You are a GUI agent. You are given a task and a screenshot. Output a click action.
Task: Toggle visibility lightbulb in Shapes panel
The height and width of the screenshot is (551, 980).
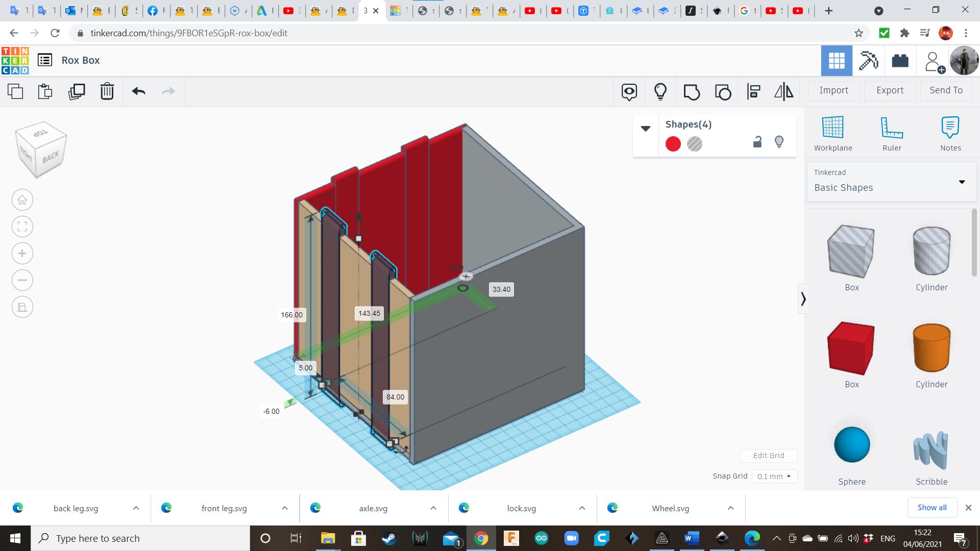[779, 142]
